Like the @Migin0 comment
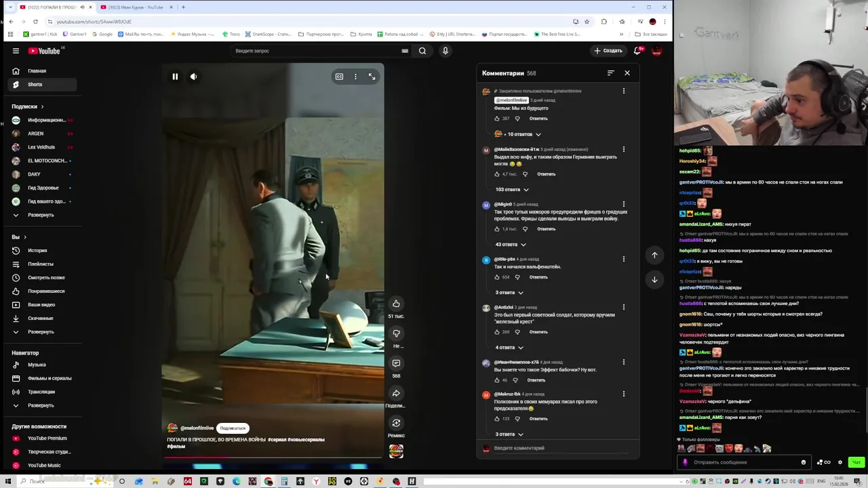Image resolution: width=868 pixels, height=488 pixels. [496, 229]
